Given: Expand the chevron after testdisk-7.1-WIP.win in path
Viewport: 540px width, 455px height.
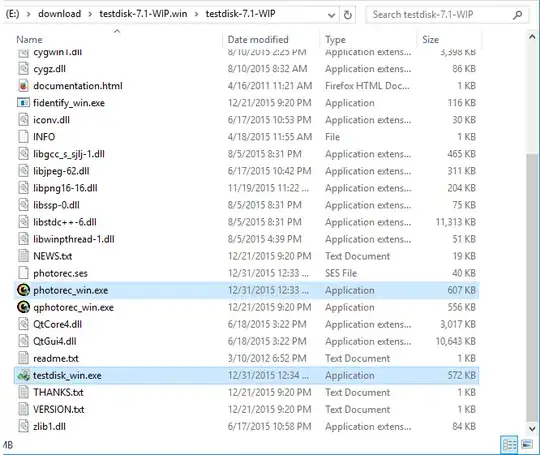Looking at the screenshot, I should click(197, 14).
